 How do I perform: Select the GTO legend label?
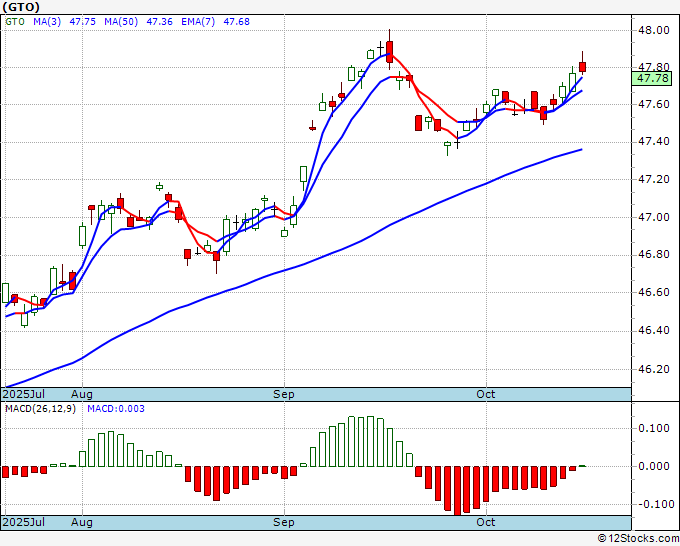tap(15, 22)
